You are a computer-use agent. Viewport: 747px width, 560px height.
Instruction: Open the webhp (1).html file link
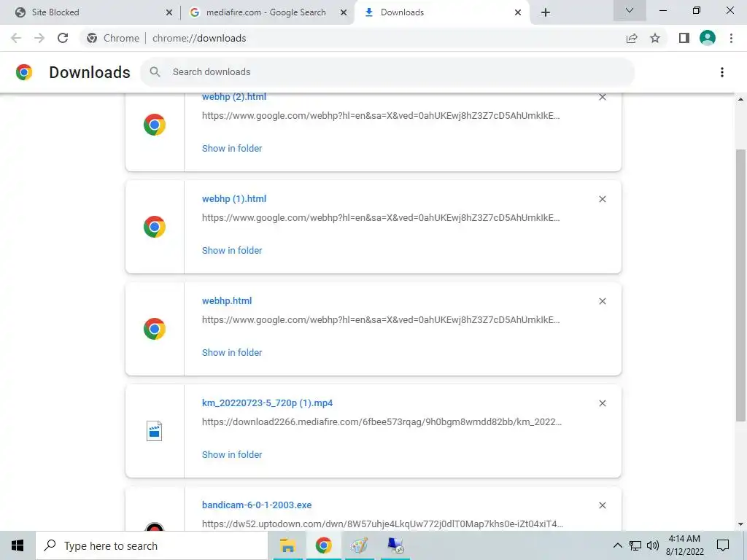coord(234,198)
